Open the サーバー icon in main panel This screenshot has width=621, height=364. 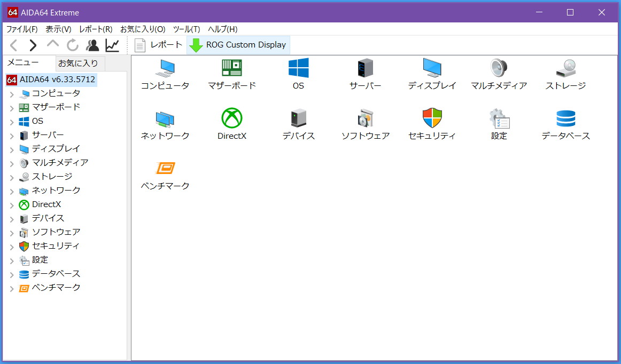click(365, 68)
